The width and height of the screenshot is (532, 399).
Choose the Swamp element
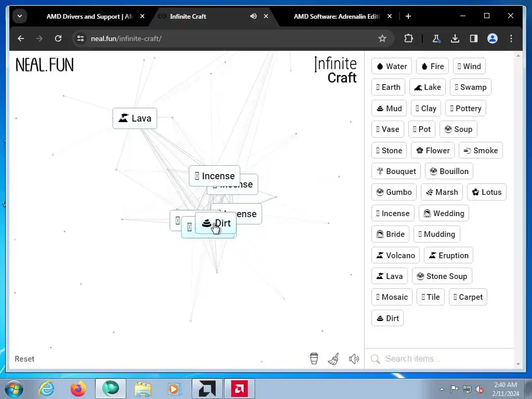[471, 87]
